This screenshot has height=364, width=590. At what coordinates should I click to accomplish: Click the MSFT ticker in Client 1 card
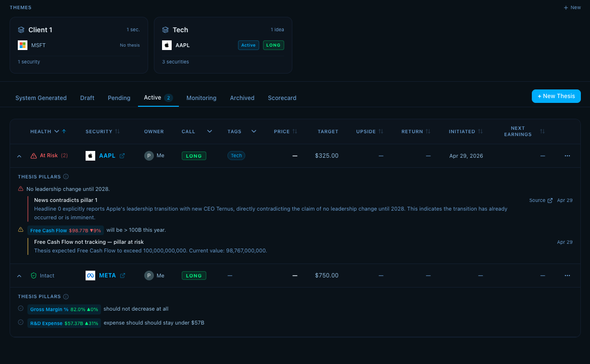tap(38, 45)
